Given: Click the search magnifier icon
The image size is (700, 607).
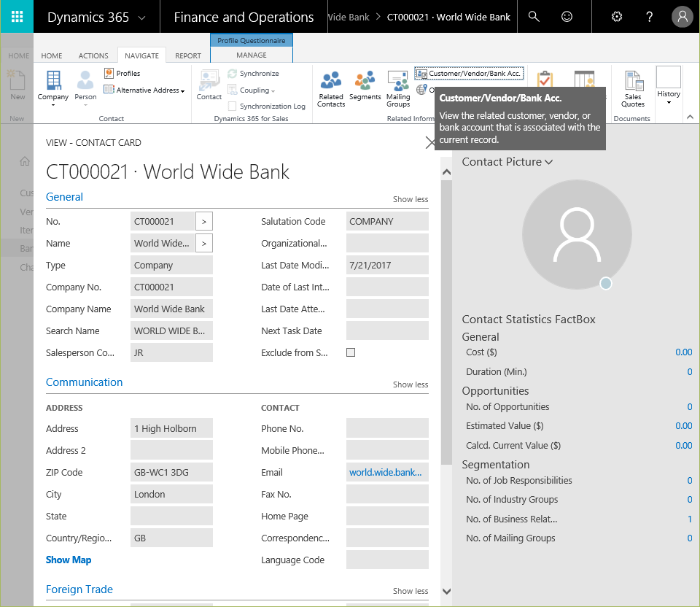Looking at the screenshot, I should coord(534,17).
